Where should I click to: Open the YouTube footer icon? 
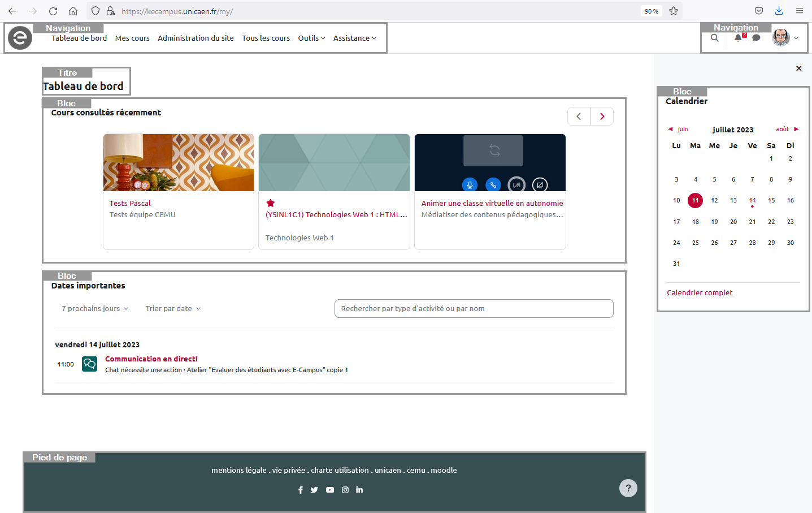point(330,490)
